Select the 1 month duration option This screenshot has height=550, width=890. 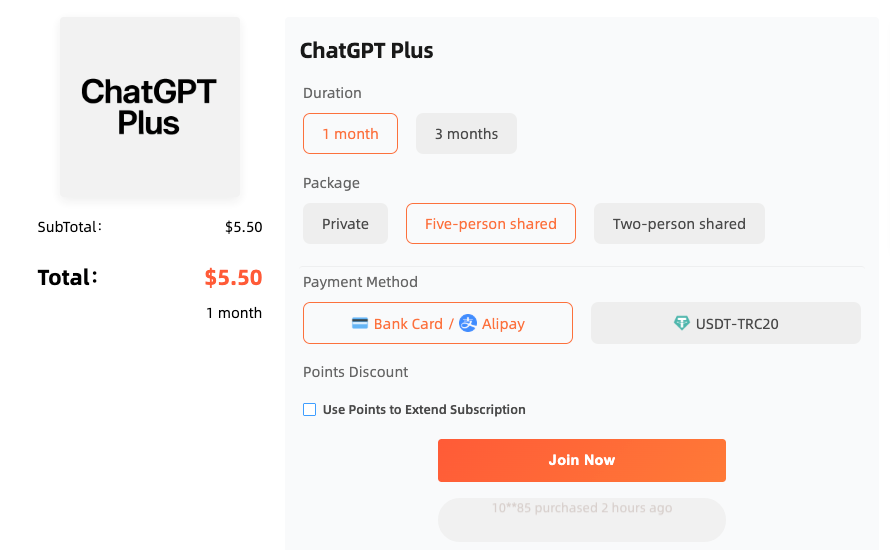(350, 134)
